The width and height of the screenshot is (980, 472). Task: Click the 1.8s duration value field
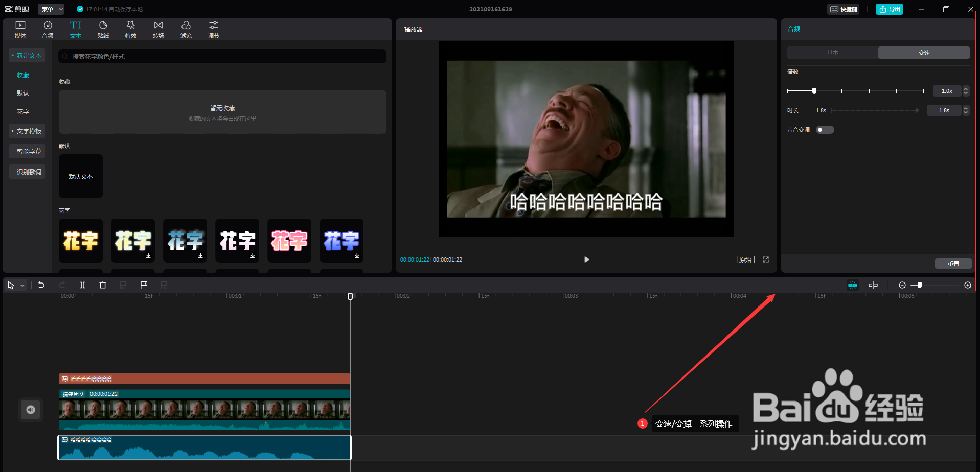tap(944, 110)
